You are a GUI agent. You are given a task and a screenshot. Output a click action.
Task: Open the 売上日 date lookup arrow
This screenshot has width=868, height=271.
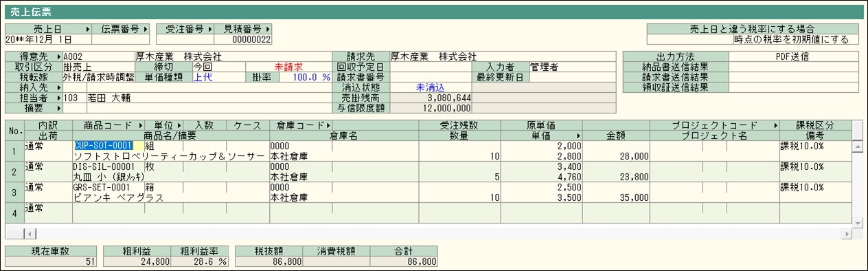[x=88, y=30]
